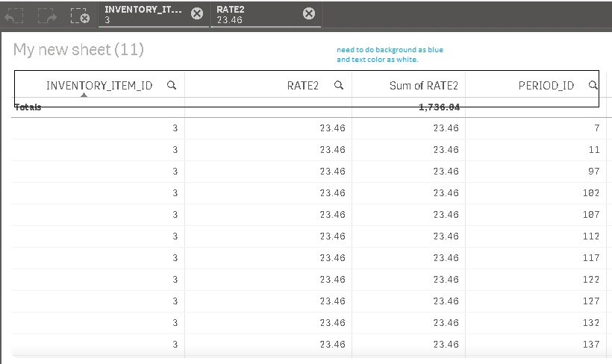This screenshot has width=612, height=364.
Task: Step forward in selections
Action: [47, 16]
